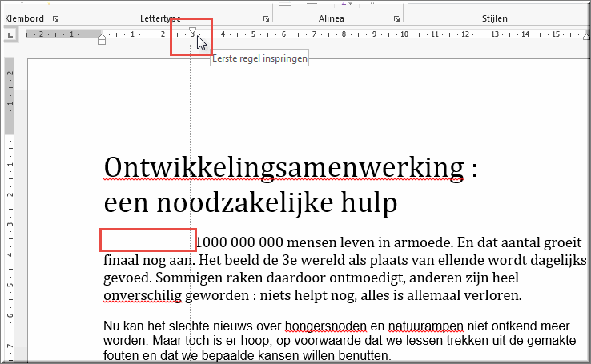591x364 pixels.
Task: Click ruler at the 10 cm mark
Action: click(404, 34)
